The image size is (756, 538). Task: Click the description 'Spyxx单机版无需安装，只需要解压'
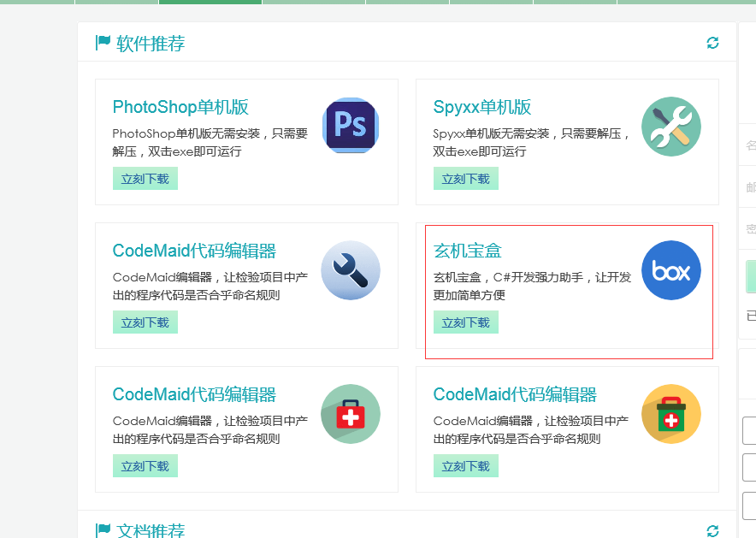(532, 142)
